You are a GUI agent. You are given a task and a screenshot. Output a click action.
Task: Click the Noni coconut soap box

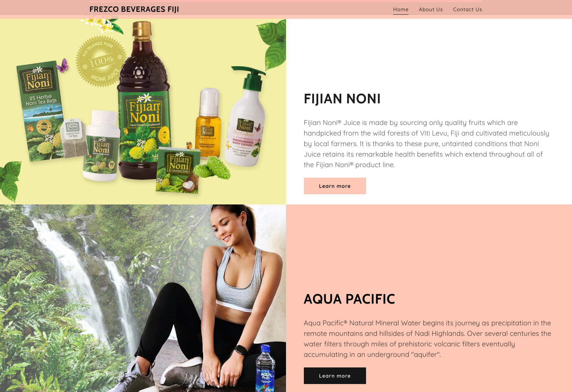click(179, 171)
